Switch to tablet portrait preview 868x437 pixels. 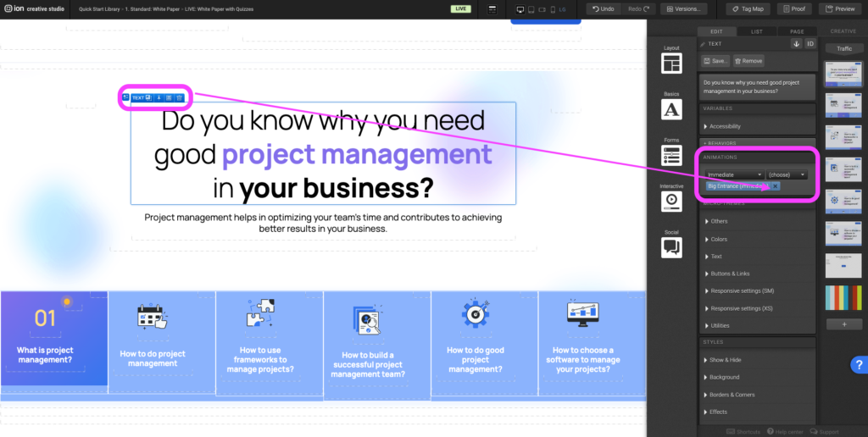(531, 8)
